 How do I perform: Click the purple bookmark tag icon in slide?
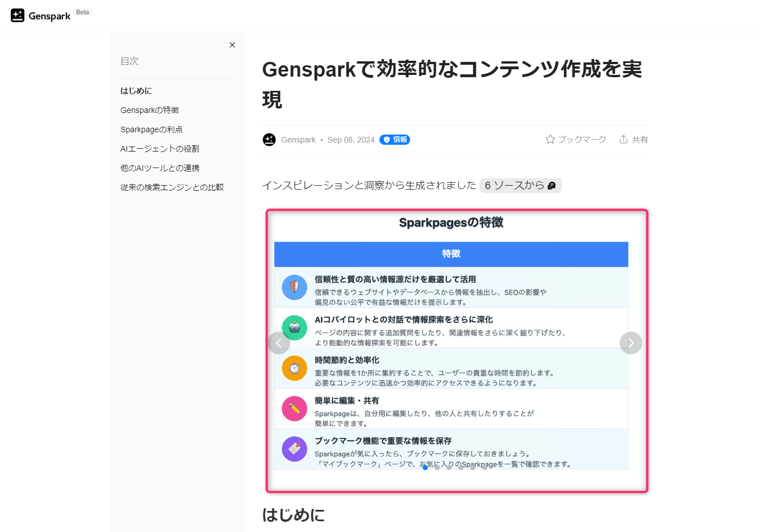click(x=294, y=449)
